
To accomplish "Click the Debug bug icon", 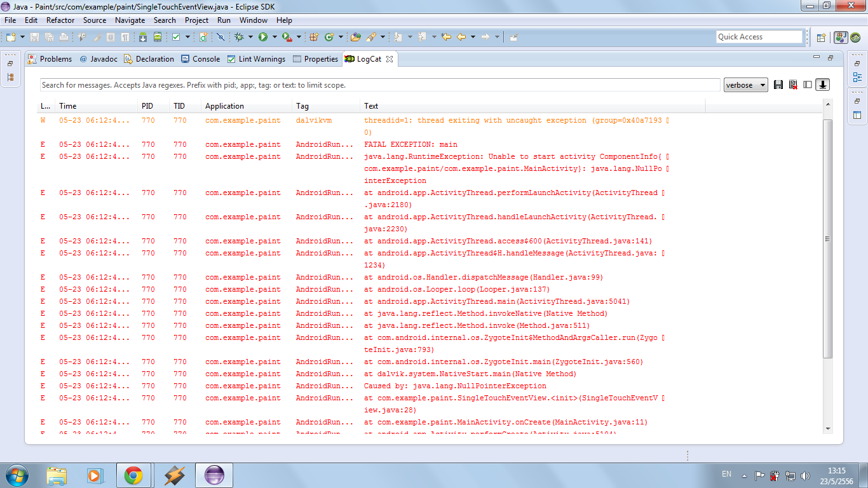I will pos(239,37).
